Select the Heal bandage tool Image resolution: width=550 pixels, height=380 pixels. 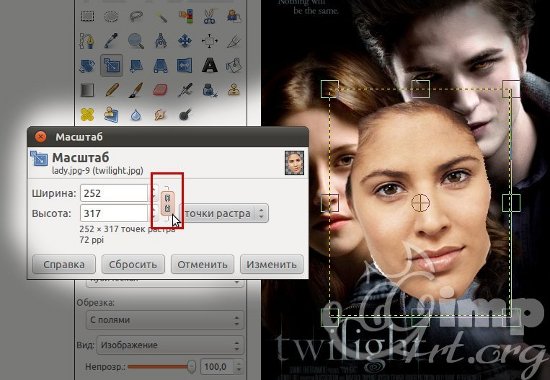pyautogui.click(x=87, y=114)
